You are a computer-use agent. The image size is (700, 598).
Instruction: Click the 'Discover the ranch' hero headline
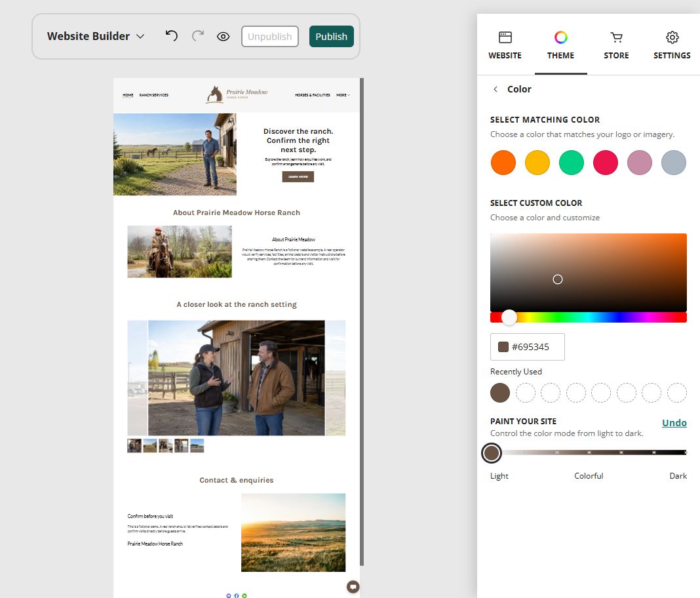(x=298, y=140)
